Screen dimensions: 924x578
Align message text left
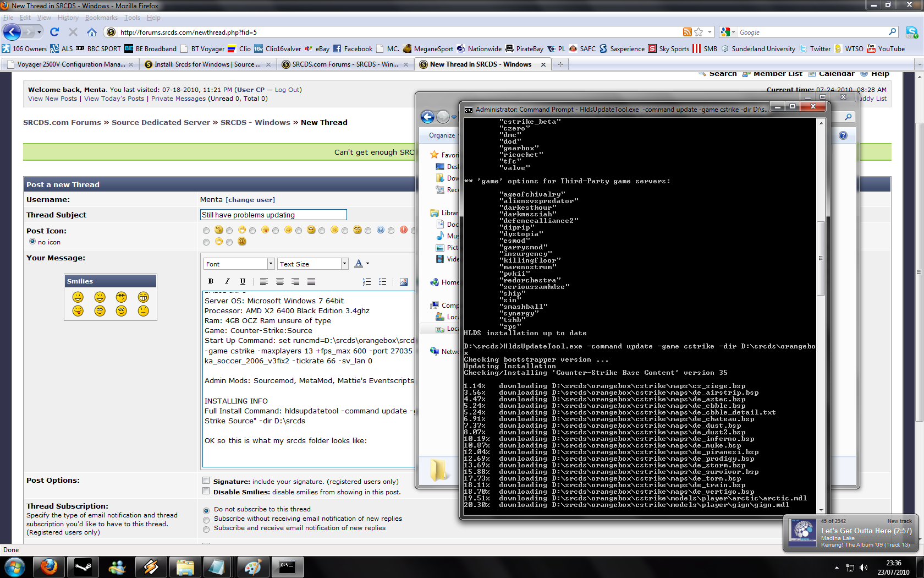[264, 281]
